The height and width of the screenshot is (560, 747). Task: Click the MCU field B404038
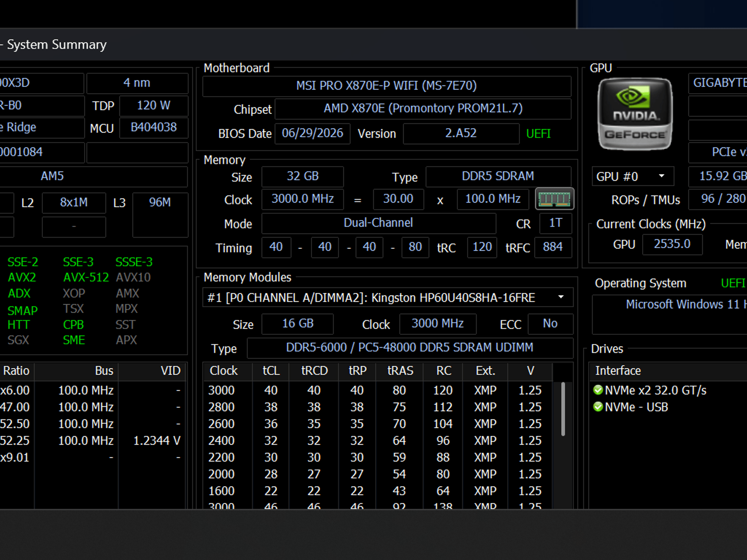154,128
